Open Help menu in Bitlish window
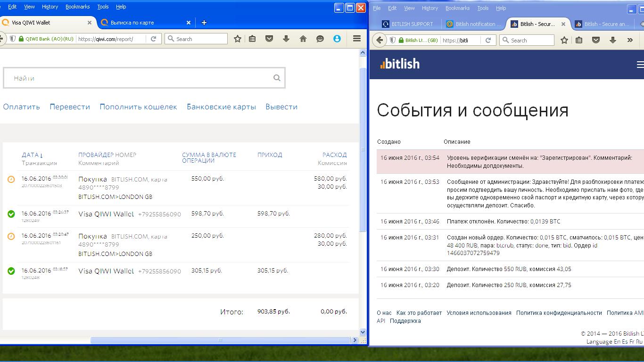This screenshot has height=362, width=644. coord(501,8)
